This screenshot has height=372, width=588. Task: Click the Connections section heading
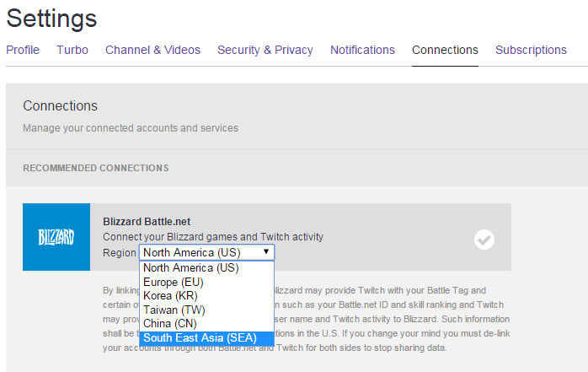[60, 105]
